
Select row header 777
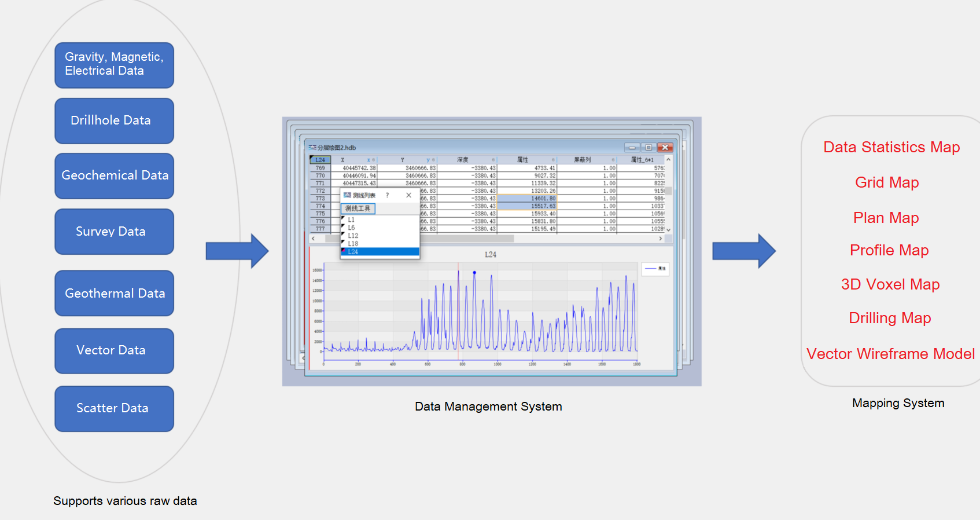[320, 229]
